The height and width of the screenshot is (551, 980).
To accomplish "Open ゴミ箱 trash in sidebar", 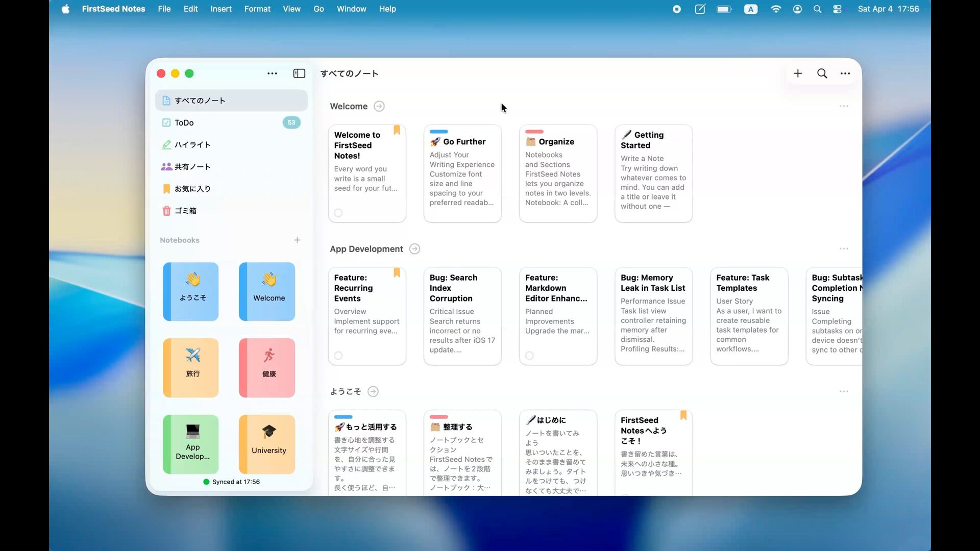I will 185,211.
